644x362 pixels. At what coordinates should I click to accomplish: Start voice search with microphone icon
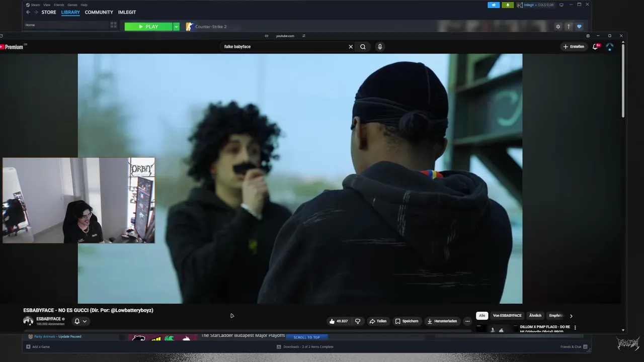click(x=380, y=47)
